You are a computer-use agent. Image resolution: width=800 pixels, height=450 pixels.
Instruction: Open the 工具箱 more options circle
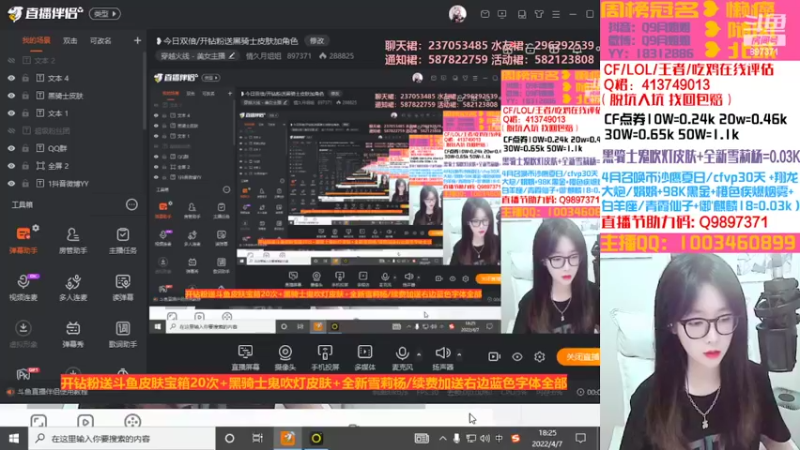click(x=132, y=205)
